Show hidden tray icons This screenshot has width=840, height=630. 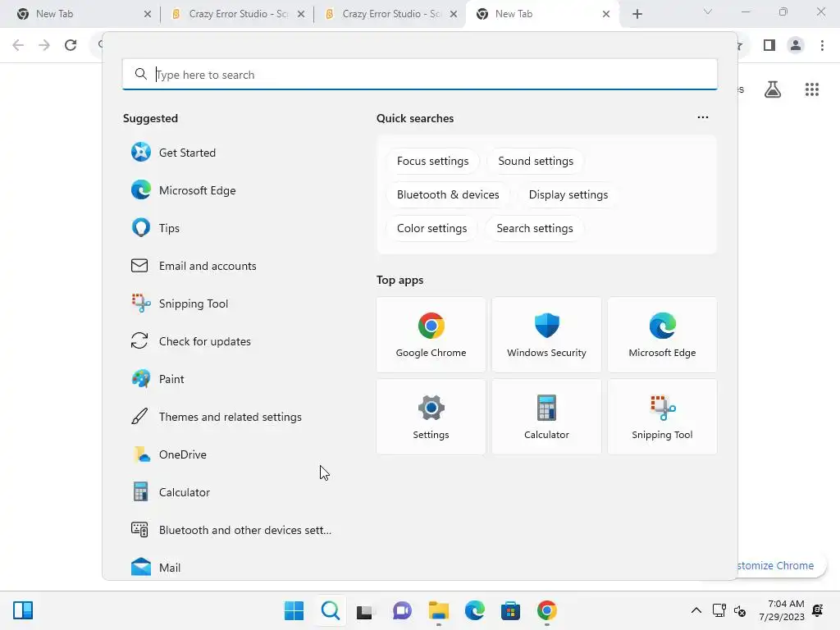coord(696,610)
